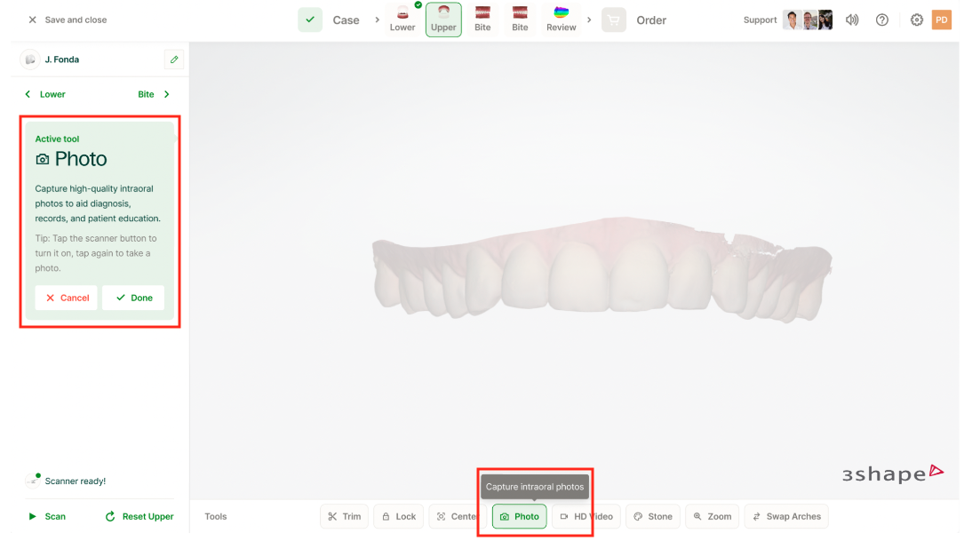Switch to the Lower scan step
980x541 pixels.
point(402,19)
